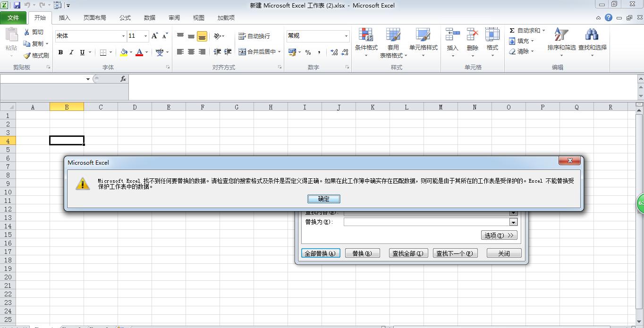Switch to the 插入 ribbon tab
The height and width of the screenshot is (328, 644).
click(64, 18)
